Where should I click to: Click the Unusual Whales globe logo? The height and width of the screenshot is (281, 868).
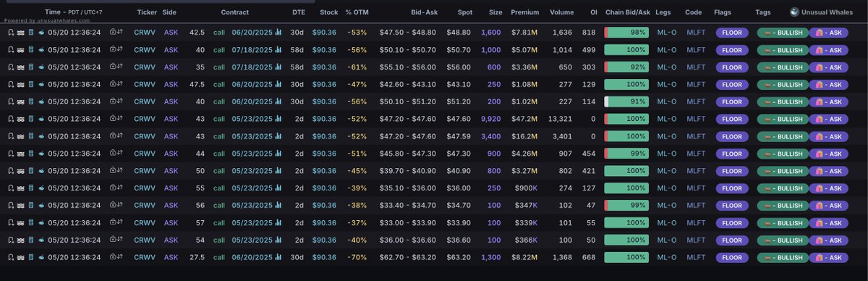(794, 12)
